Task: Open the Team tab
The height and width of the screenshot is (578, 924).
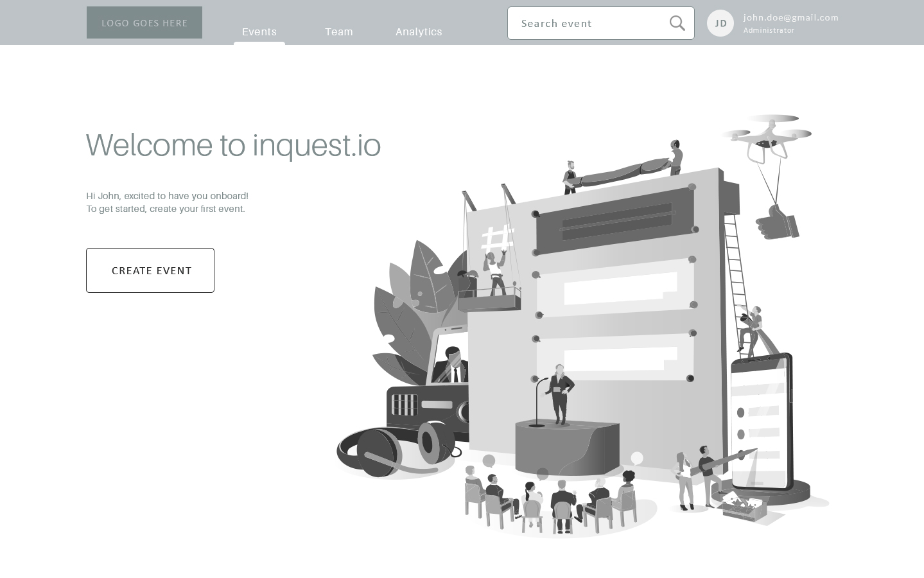Action: pos(339,31)
